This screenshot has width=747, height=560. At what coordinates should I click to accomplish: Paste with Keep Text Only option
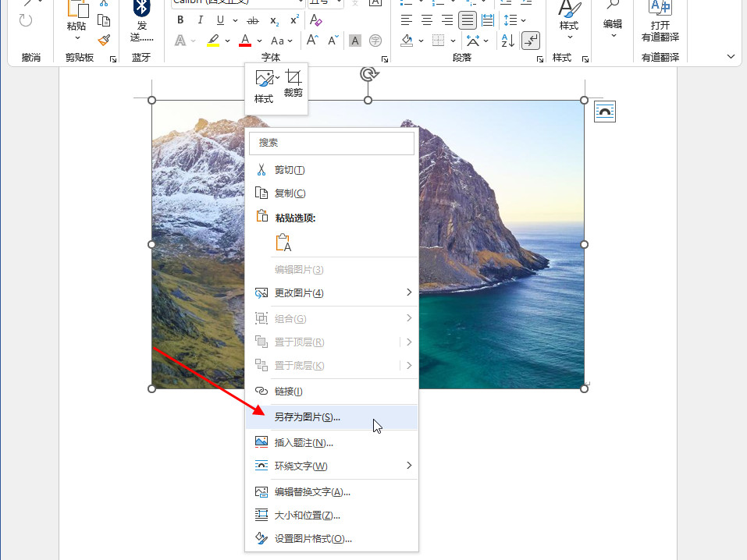click(x=283, y=243)
